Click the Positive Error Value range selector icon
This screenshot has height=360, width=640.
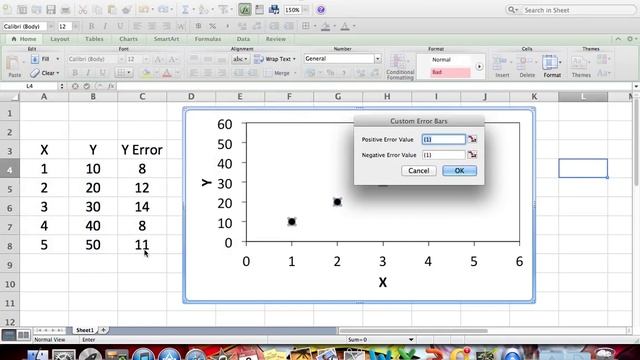[x=472, y=140]
